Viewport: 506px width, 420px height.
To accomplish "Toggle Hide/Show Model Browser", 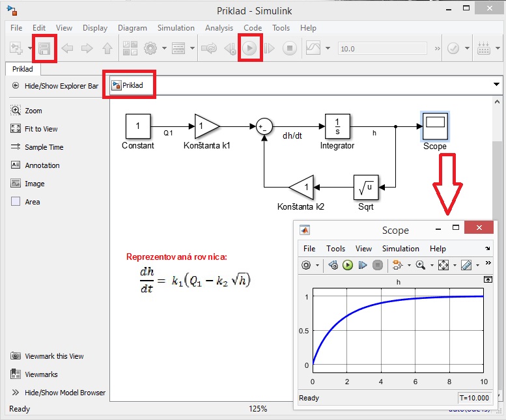I will 59,393.
